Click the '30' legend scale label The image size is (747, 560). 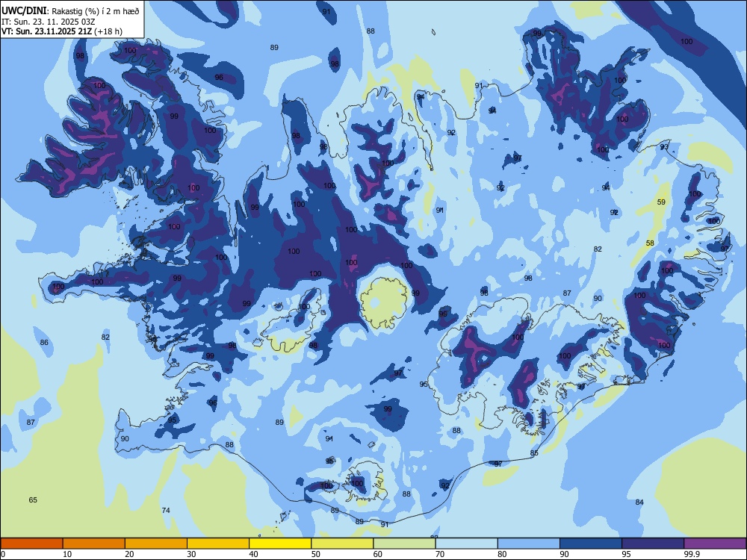pyautogui.click(x=191, y=554)
